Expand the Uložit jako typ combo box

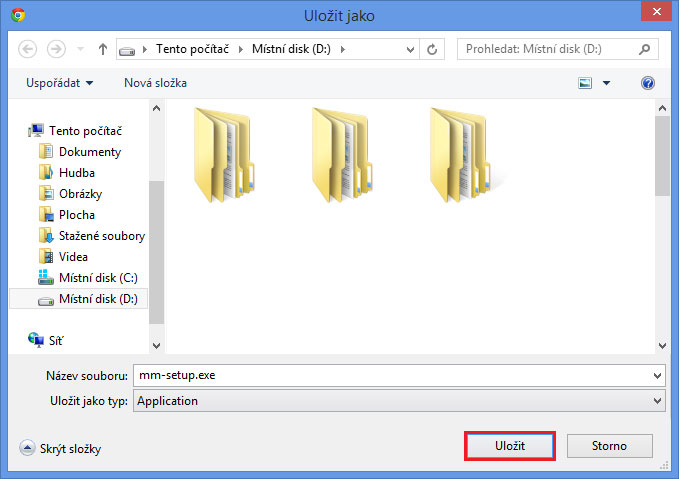[657, 401]
